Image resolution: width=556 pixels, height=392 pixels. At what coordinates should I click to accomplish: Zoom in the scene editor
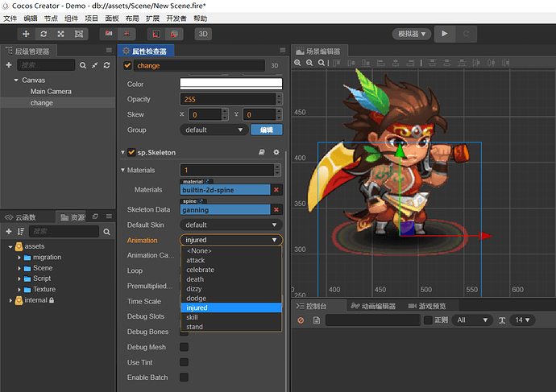(x=297, y=63)
